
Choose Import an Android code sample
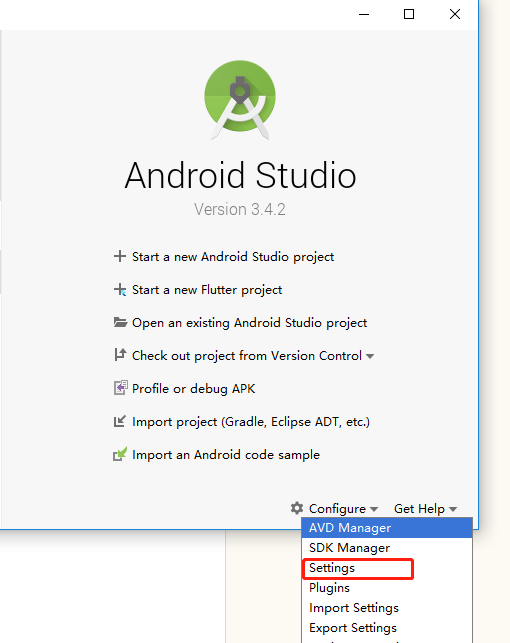pyautogui.click(x=226, y=455)
